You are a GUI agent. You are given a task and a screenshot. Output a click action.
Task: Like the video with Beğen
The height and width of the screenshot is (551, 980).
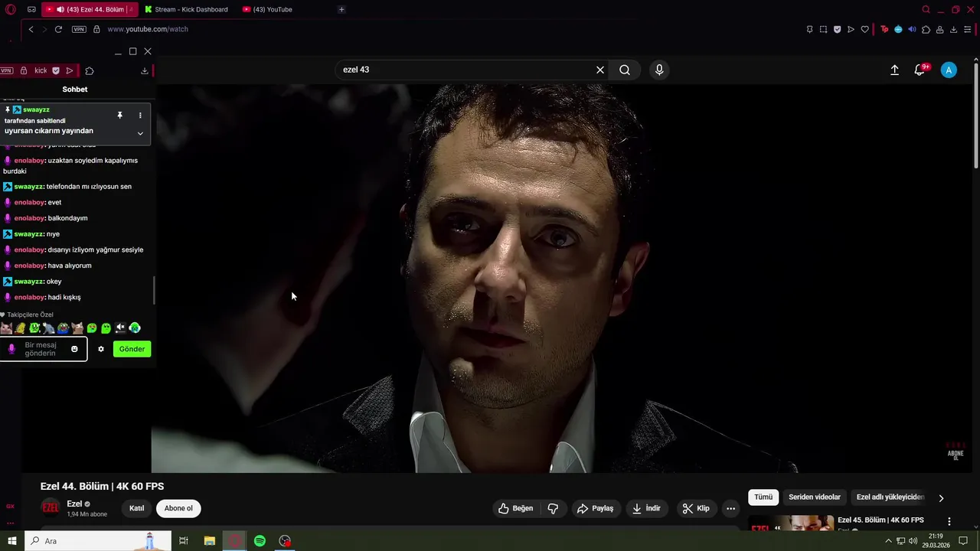(x=516, y=508)
